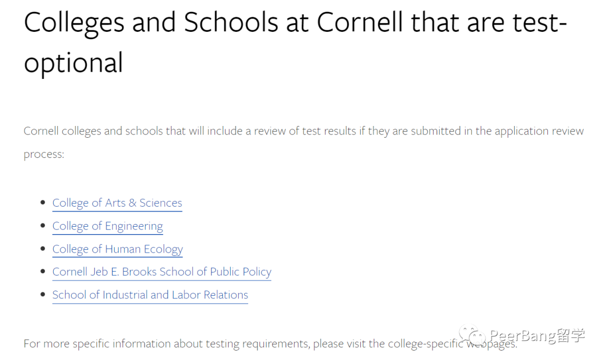Screen dimensions: 605x364
Task: Click the sentence starting "For more specific information"
Action: 271,344
